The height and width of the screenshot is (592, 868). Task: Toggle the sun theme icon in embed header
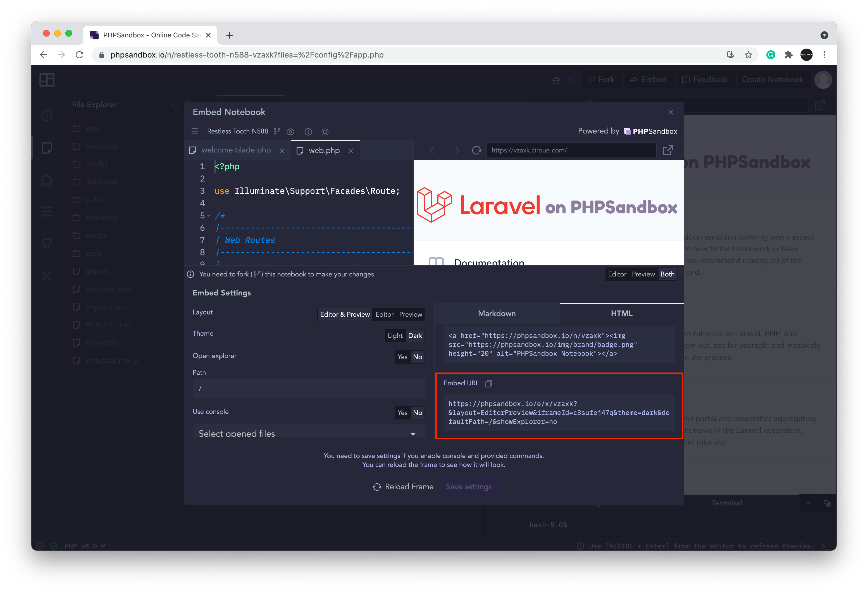[325, 132]
